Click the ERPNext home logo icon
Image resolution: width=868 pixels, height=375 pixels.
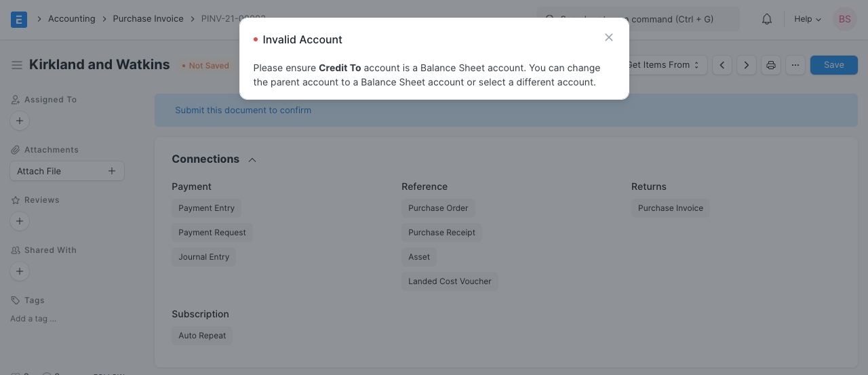click(x=19, y=19)
